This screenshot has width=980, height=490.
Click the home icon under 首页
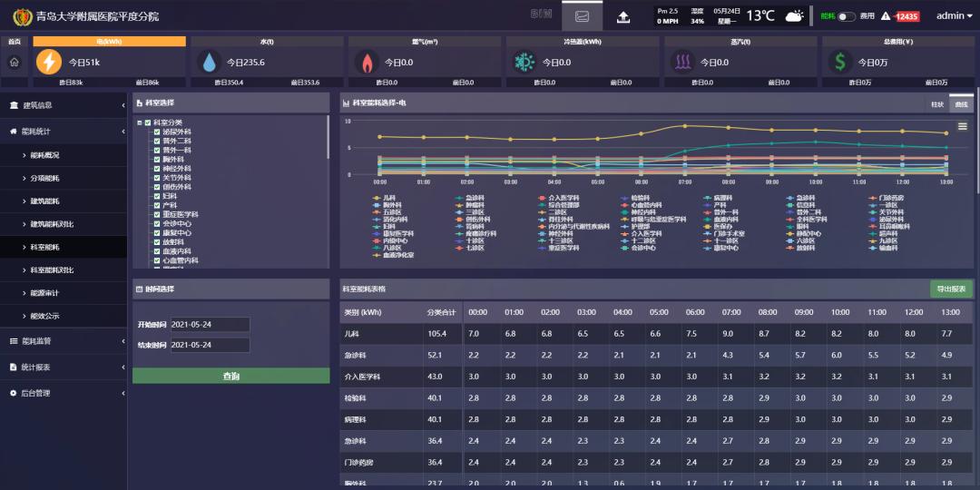coord(14,62)
